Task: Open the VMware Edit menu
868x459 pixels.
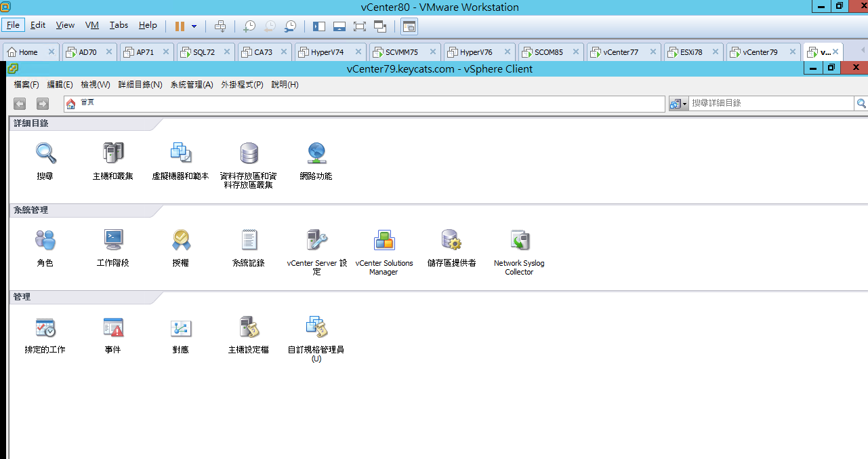Action: click(x=38, y=25)
